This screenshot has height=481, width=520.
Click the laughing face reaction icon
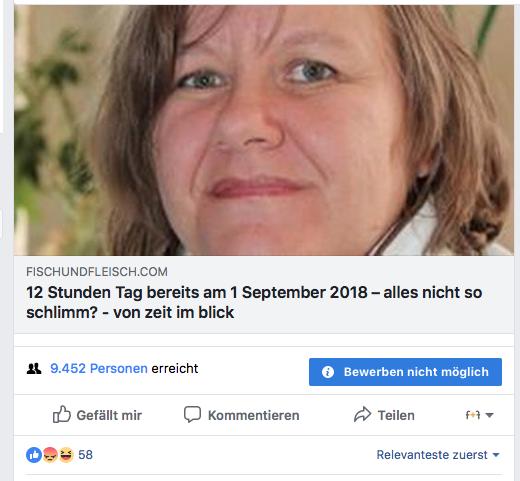(x=66, y=455)
